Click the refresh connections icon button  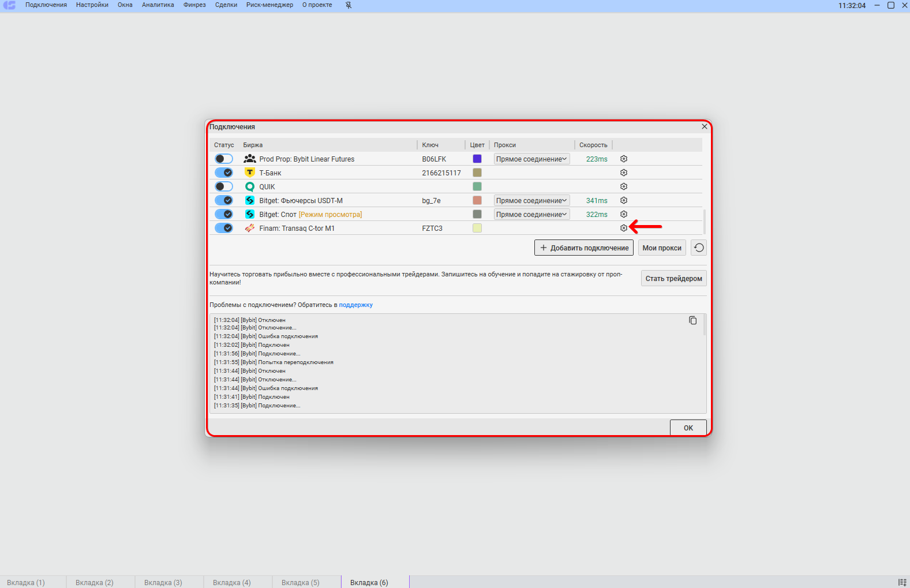(x=699, y=248)
